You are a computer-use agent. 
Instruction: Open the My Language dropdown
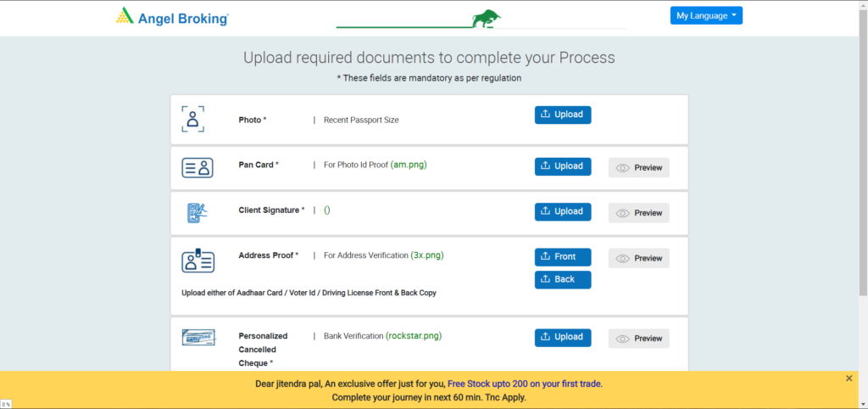click(705, 15)
